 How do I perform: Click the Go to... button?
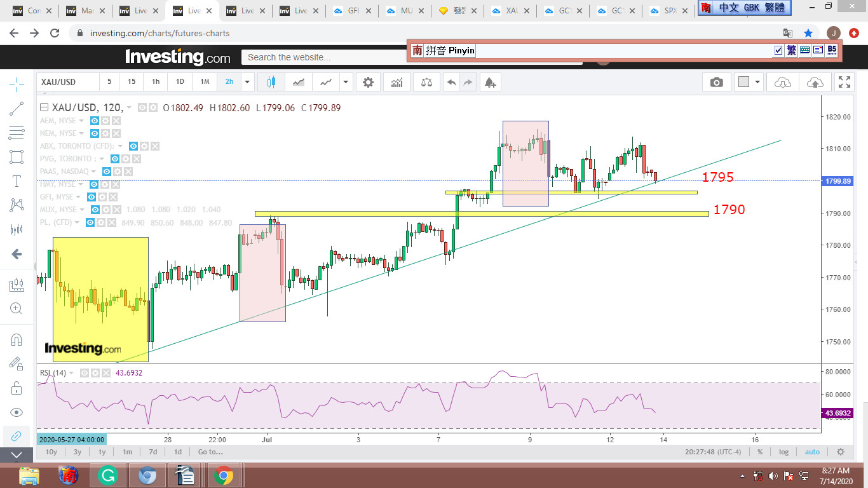coord(210,452)
